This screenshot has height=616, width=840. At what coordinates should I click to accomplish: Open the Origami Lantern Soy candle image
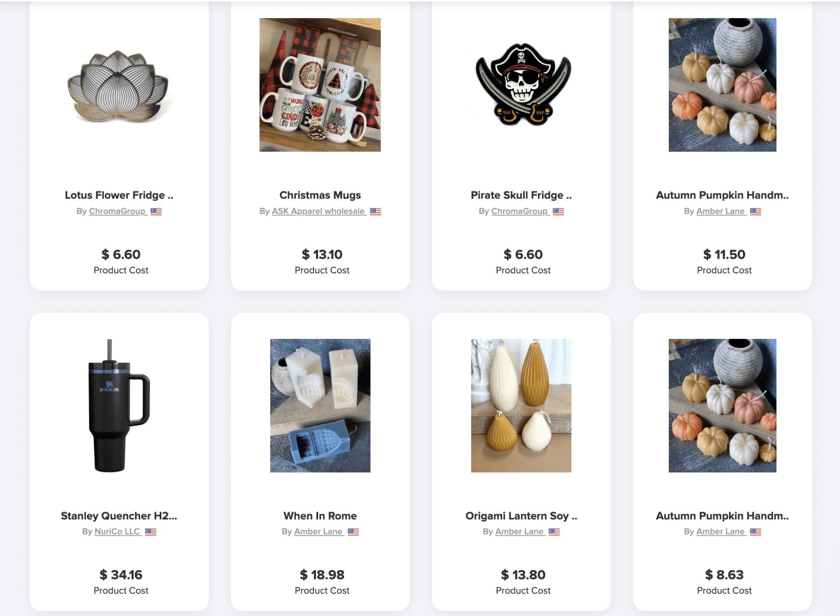tap(521, 406)
